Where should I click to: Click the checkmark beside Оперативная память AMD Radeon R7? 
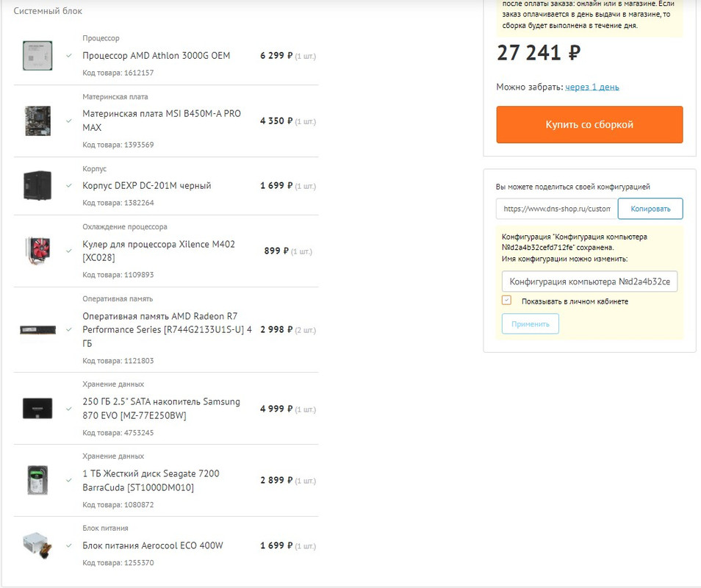69,330
